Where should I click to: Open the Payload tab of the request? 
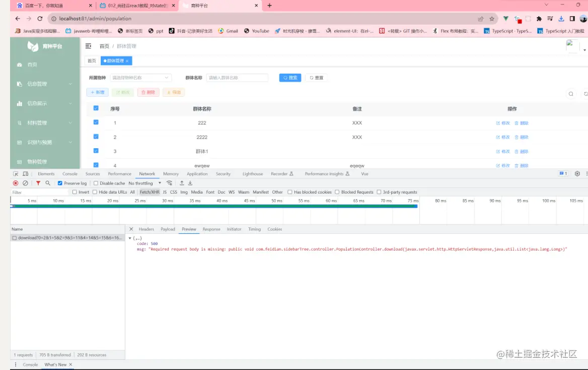point(168,229)
